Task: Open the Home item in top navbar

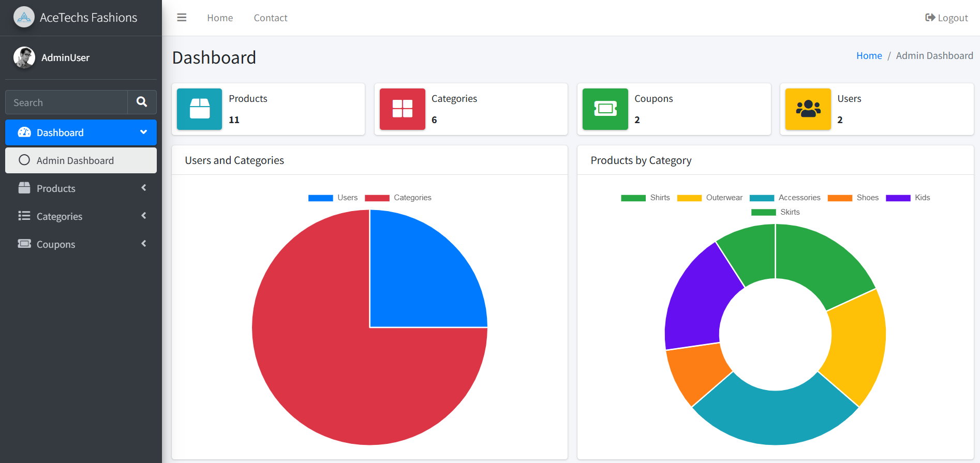Action: tap(220, 18)
